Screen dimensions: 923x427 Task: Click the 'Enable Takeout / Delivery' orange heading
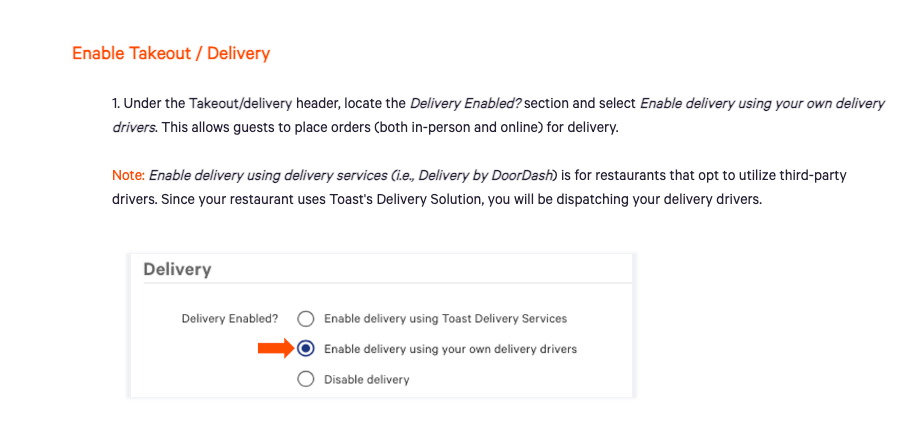pyautogui.click(x=171, y=53)
